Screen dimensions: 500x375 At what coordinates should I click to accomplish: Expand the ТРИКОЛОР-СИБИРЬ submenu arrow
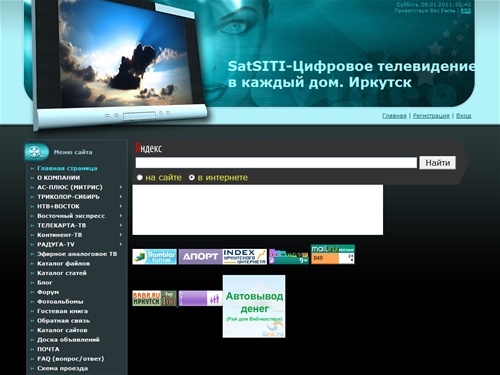tap(121, 197)
